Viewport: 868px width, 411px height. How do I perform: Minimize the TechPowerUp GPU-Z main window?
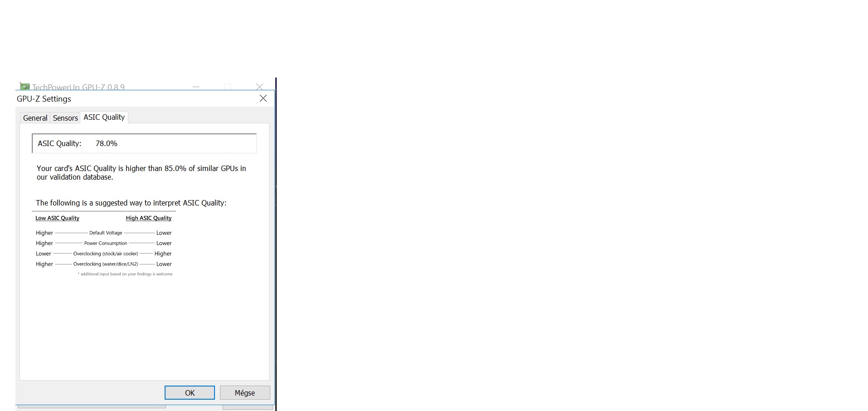click(196, 86)
